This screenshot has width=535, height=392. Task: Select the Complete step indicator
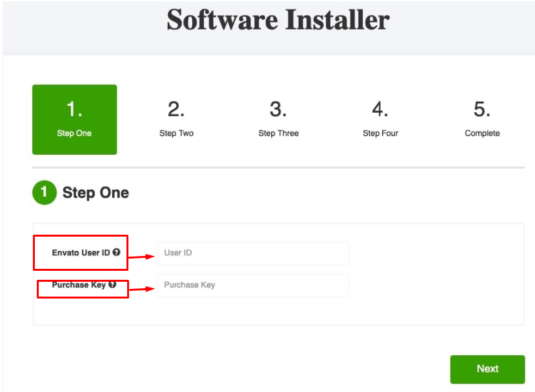[x=482, y=119]
